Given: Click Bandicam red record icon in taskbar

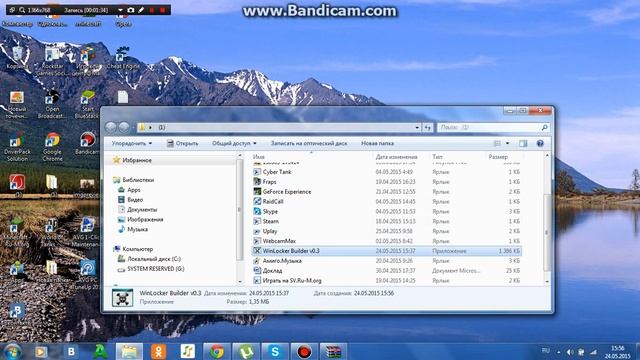Looking at the screenshot, I should (x=304, y=351).
